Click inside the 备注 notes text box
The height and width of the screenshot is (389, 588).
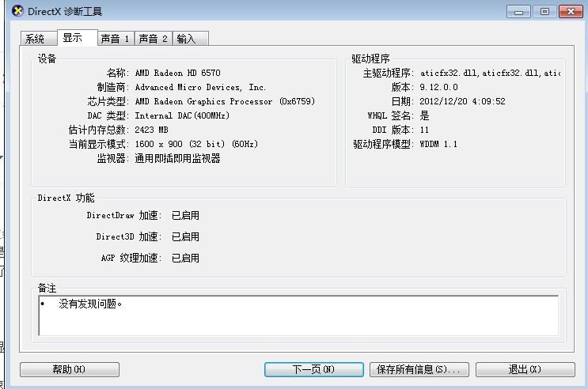click(x=298, y=315)
